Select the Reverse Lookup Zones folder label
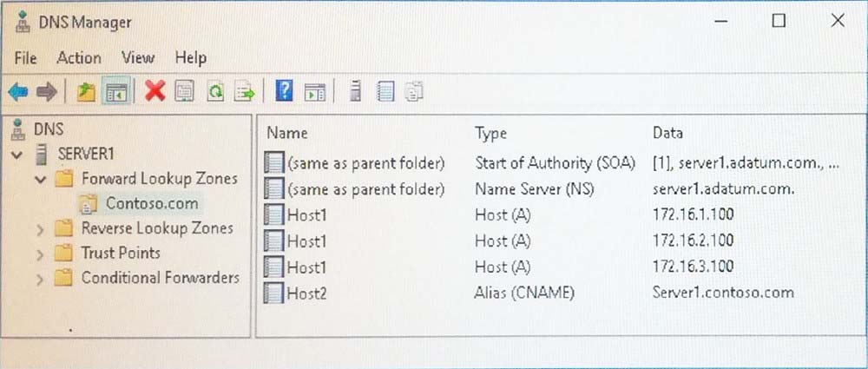 click(x=157, y=227)
